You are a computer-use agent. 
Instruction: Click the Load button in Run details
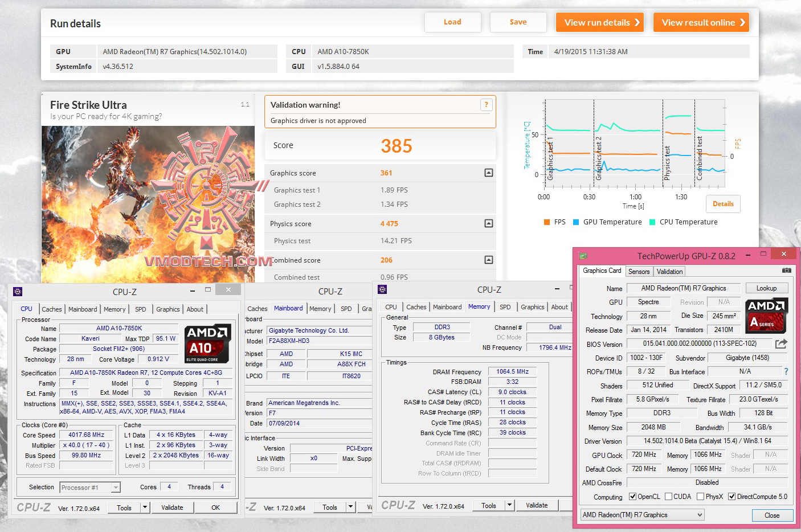452,22
